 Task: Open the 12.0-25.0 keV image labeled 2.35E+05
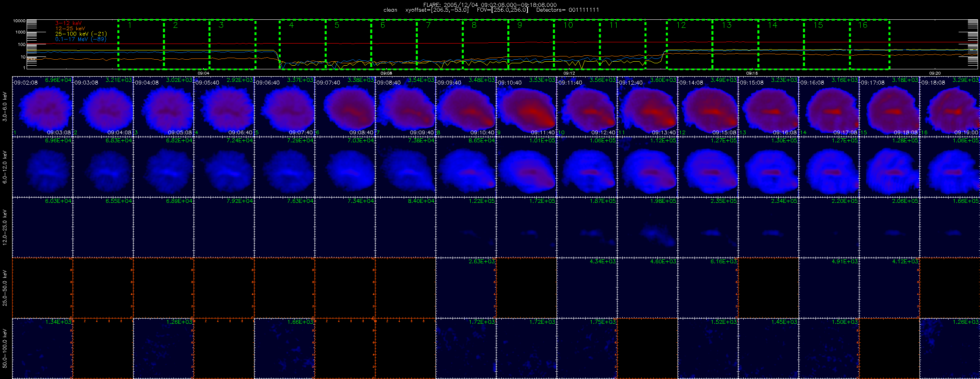coord(708,227)
